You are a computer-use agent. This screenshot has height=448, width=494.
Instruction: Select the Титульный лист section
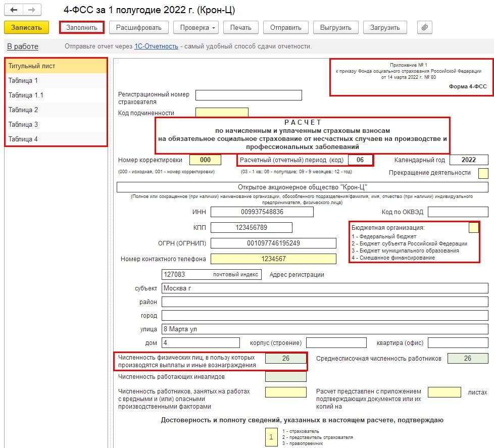pos(56,66)
